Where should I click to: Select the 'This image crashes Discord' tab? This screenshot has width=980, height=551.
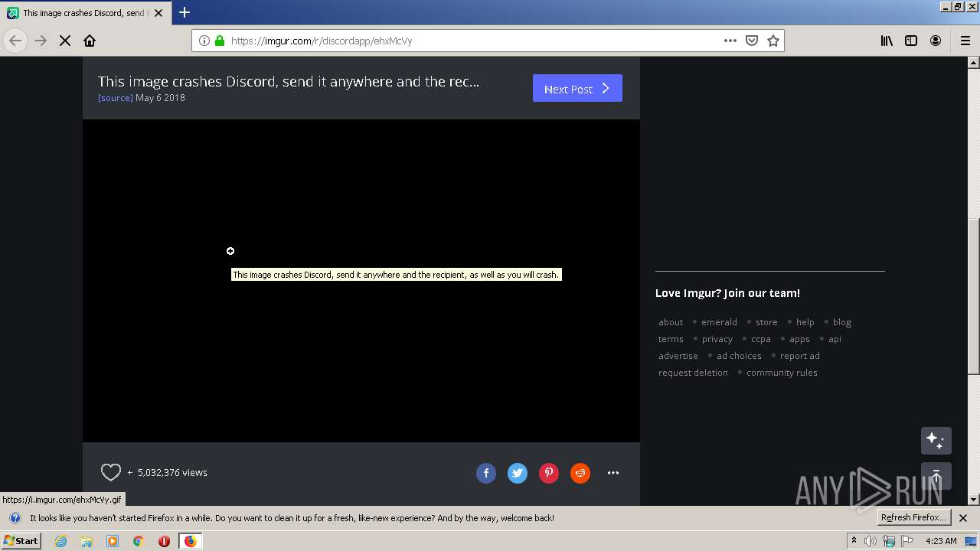click(x=84, y=13)
